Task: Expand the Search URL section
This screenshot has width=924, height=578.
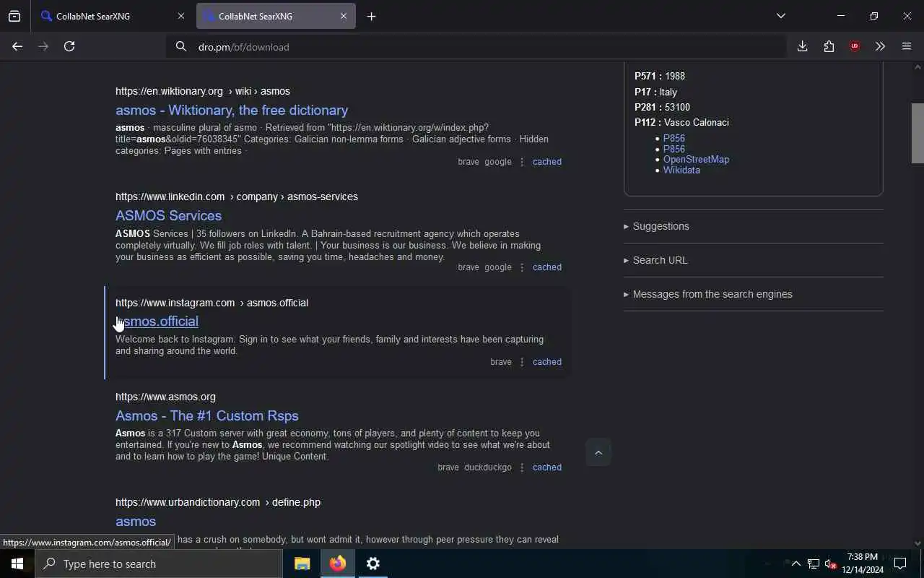Action: point(753,260)
